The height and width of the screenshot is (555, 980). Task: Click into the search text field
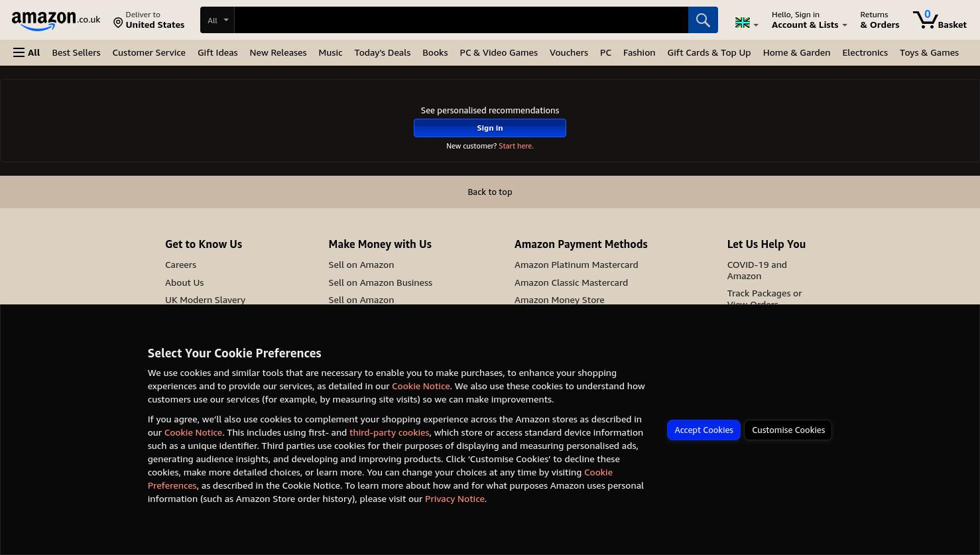point(461,20)
